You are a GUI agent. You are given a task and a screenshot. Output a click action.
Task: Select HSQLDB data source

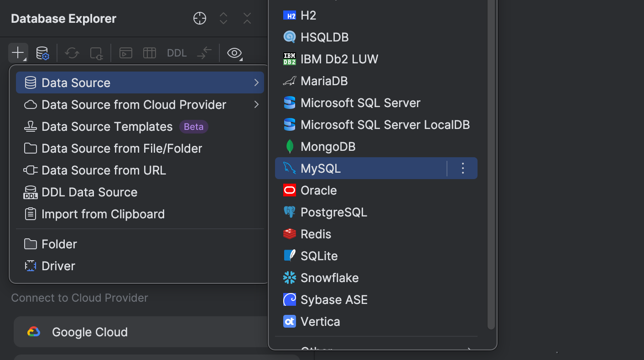[376, 37]
